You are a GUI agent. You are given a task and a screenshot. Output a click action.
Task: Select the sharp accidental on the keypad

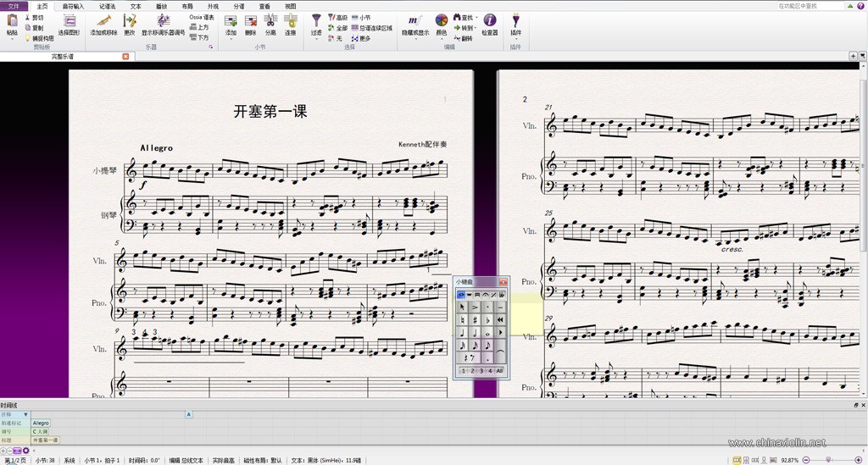coord(475,319)
